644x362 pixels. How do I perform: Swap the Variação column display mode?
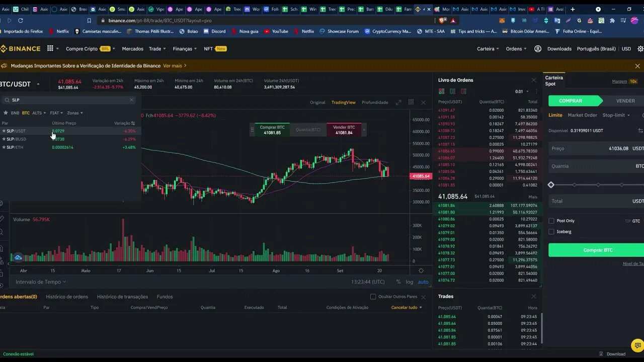click(133, 123)
